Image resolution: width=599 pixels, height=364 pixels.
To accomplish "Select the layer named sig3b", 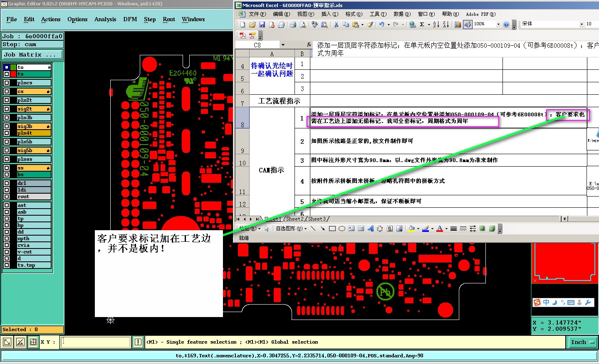I will coord(34,126).
